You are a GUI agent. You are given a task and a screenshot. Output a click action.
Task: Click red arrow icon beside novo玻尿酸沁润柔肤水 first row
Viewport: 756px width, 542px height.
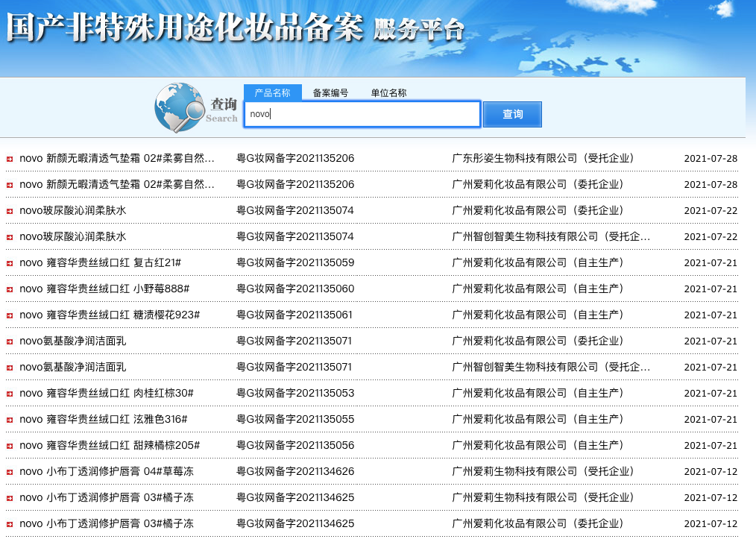[x=10, y=211]
